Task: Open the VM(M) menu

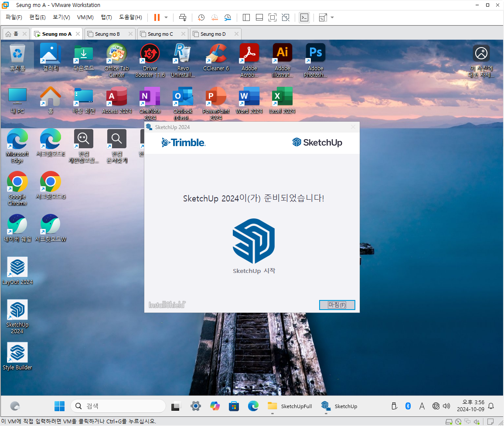Action: coord(85,17)
